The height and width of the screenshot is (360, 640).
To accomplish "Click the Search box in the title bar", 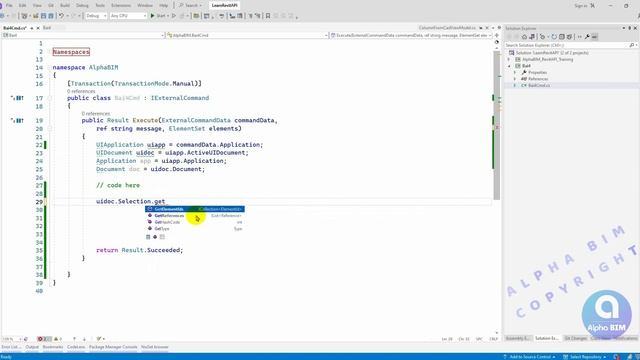I will [191, 5].
